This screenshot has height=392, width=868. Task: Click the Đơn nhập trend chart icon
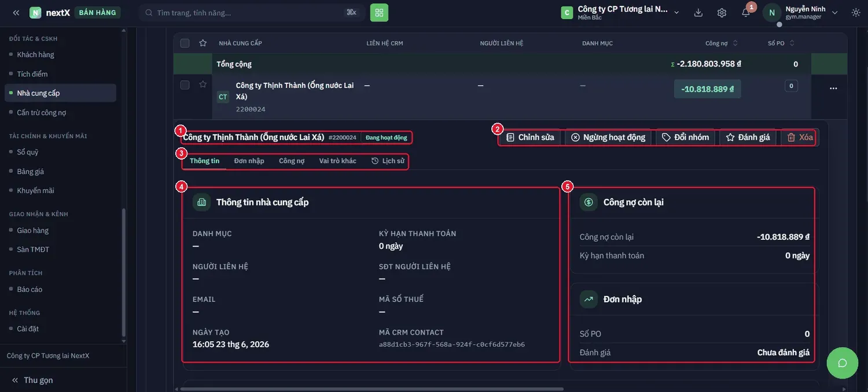click(589, 299)
